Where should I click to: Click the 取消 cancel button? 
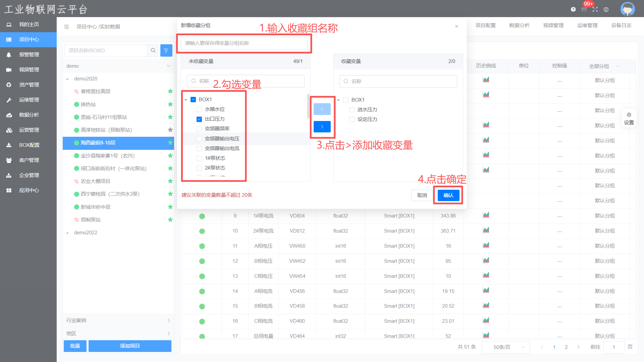pos(422,195)
